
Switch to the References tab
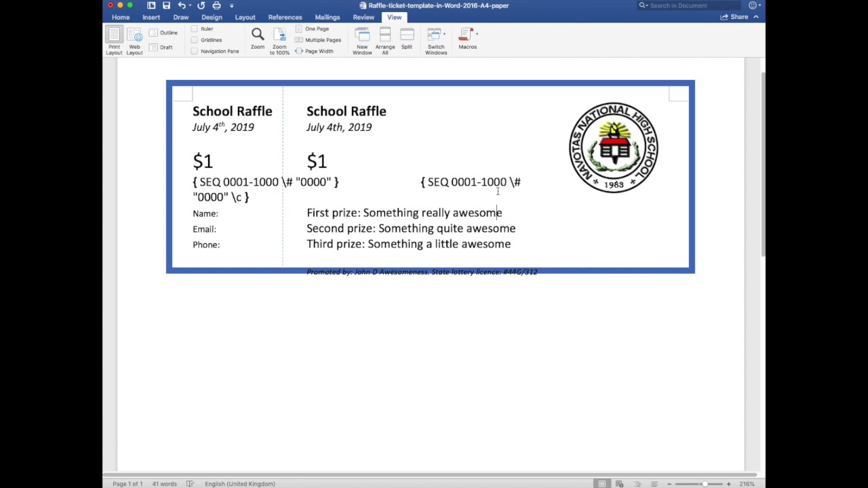(x=285, y=17)
